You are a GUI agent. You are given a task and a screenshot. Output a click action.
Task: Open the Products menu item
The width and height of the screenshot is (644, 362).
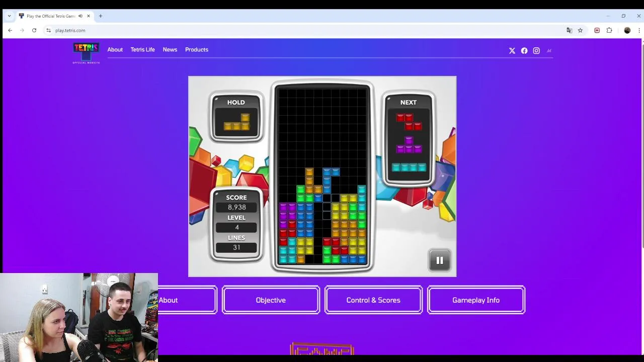click(x=196, y=50)
